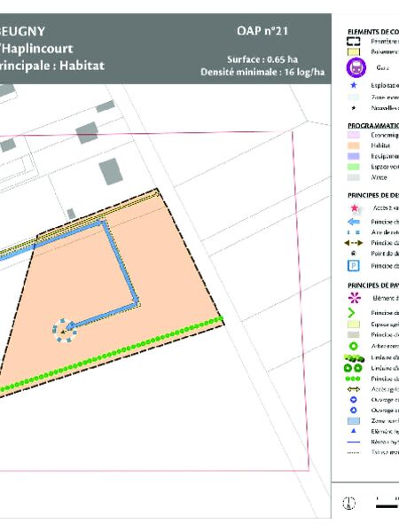Click the north arrow compass icon
399x532 pixels.
(348, 502)
